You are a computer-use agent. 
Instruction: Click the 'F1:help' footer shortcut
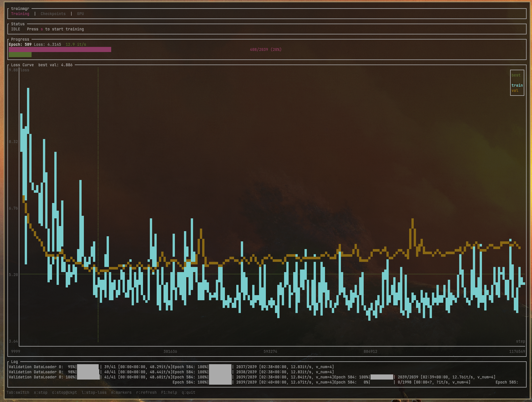169,392
